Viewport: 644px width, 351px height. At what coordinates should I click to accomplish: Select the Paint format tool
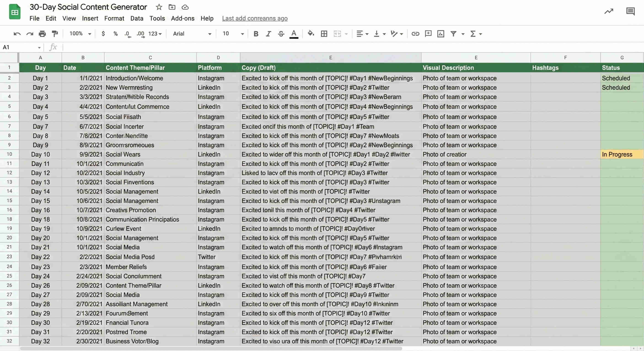tap(55, 34)
